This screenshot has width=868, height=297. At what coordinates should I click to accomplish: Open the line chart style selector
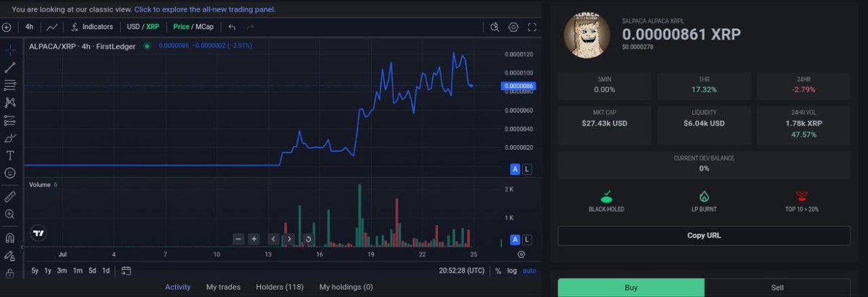52,27
